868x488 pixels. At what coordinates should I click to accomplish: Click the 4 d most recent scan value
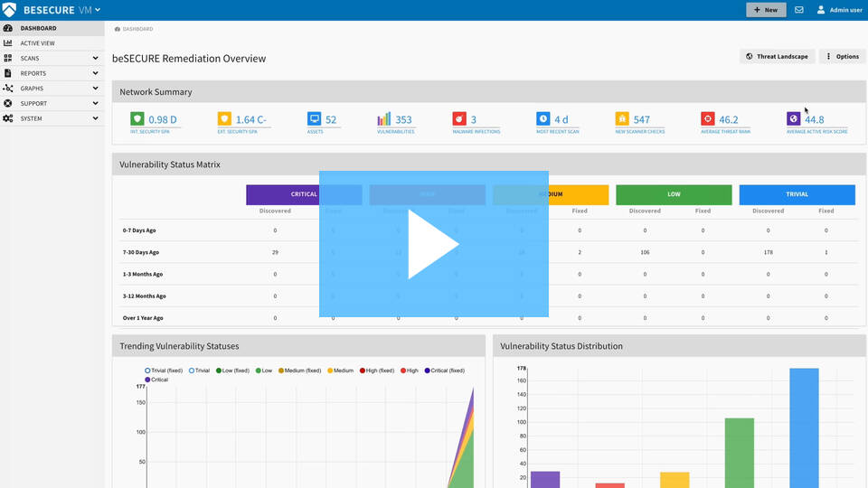point(561,119)
